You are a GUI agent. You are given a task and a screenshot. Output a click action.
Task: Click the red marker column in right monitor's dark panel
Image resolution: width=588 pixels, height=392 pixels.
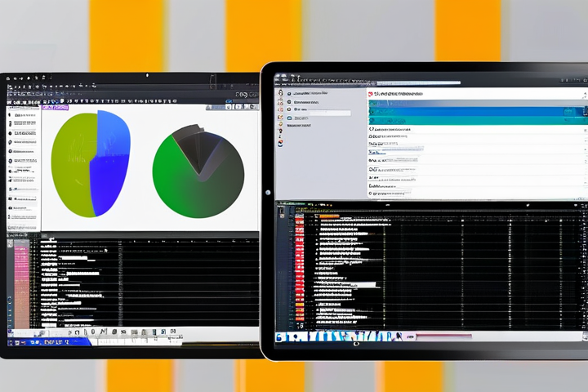click(x=300, y=269)
